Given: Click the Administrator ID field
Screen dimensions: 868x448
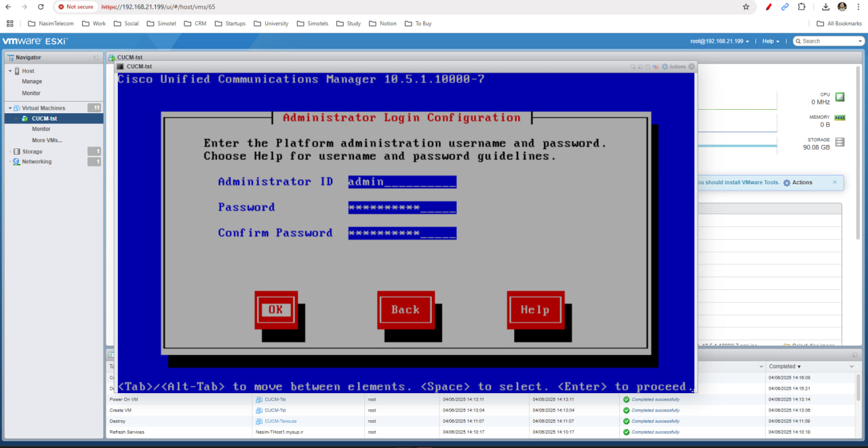Looking at the screenshot, I should pyautogui.click(x=402, y=182).
